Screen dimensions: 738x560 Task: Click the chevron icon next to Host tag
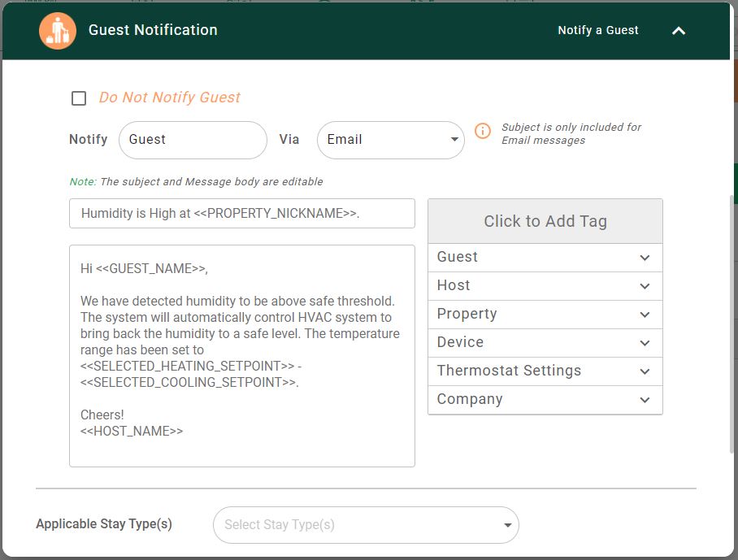(645, 286)
